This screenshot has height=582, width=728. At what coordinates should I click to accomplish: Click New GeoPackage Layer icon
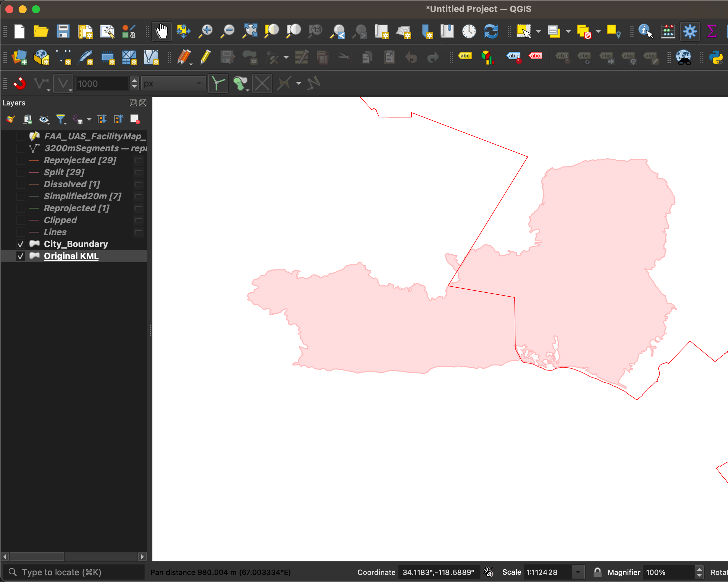(x=41, y=58)
